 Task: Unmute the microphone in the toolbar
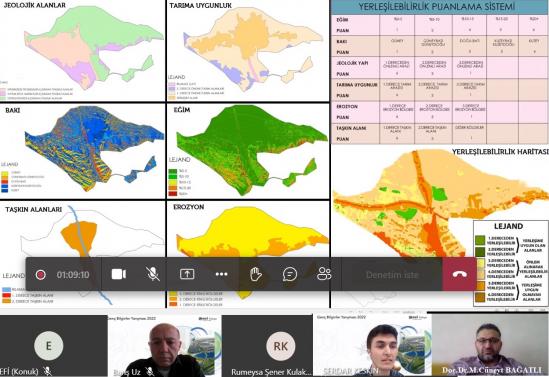click(x=153, y=274)
